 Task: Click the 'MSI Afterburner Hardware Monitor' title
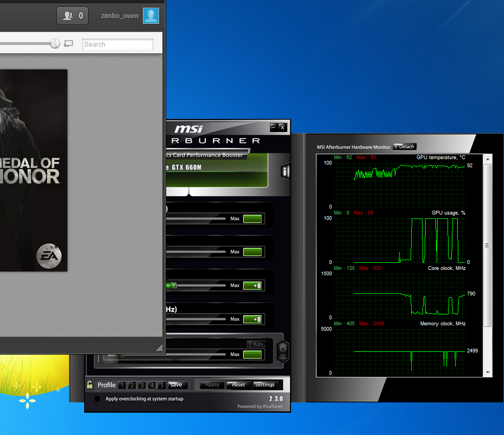pyautogui.click(x=353, y=147)
